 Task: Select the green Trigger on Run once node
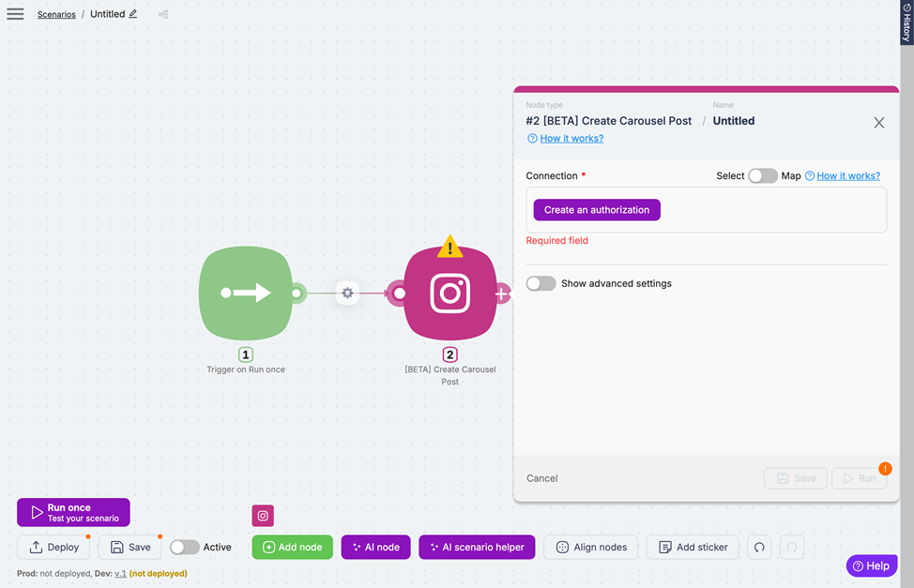click(x=245, y=293)
